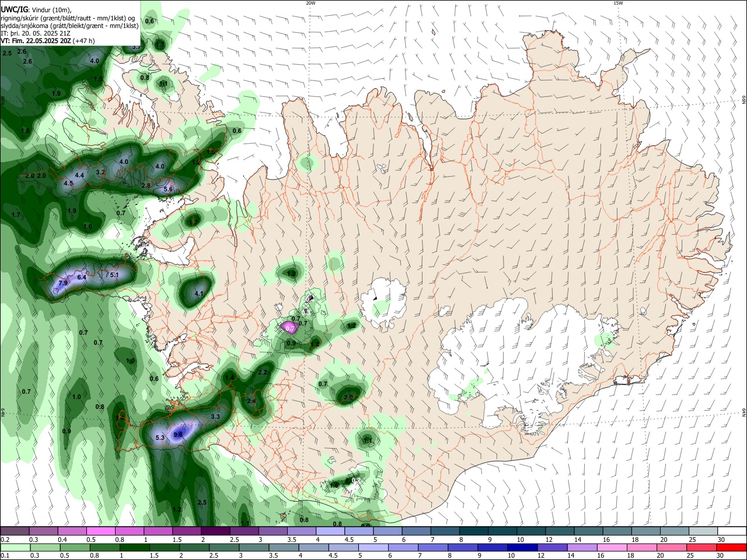
Task: Click the UWC/IG Vindur (10m) title line
Action: coord(36,9)
